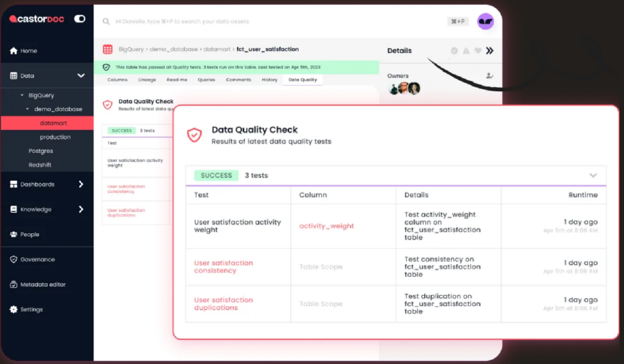The image size is (624, 364).
Task: Click the Test column header in popup
Action: tap(201, 195)
